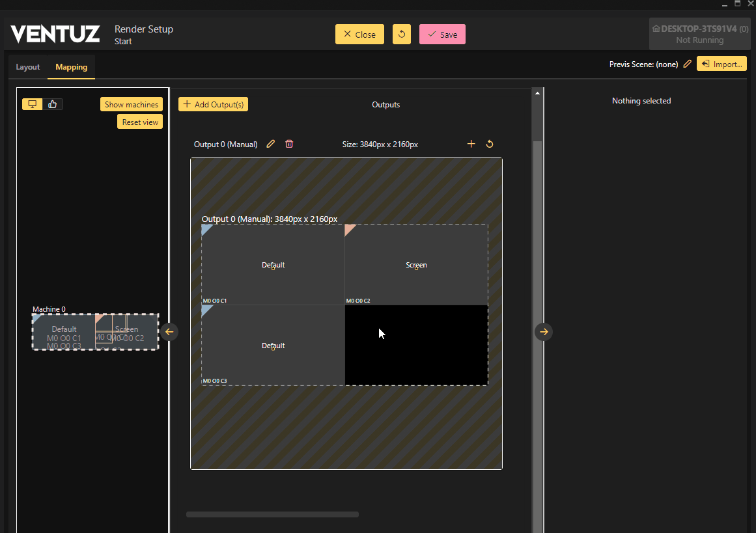Viewport: 756px width, 533px height.
Task: Click the reset arrow icon in Output 0 header
Action: 490,144
